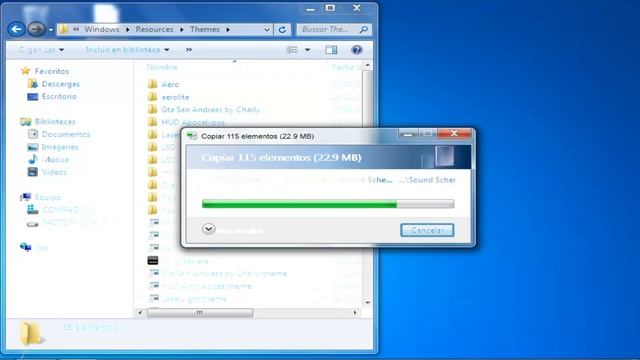This screenshot has width=640, height=360.
Task: Open the Organizar toolbar menu
Action: (x=41, y=50)
